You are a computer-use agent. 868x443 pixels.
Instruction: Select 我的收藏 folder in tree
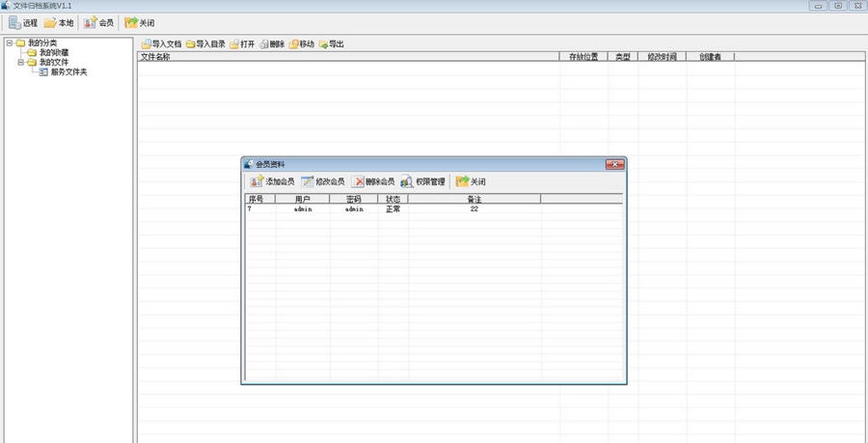(x=54, y=53)
